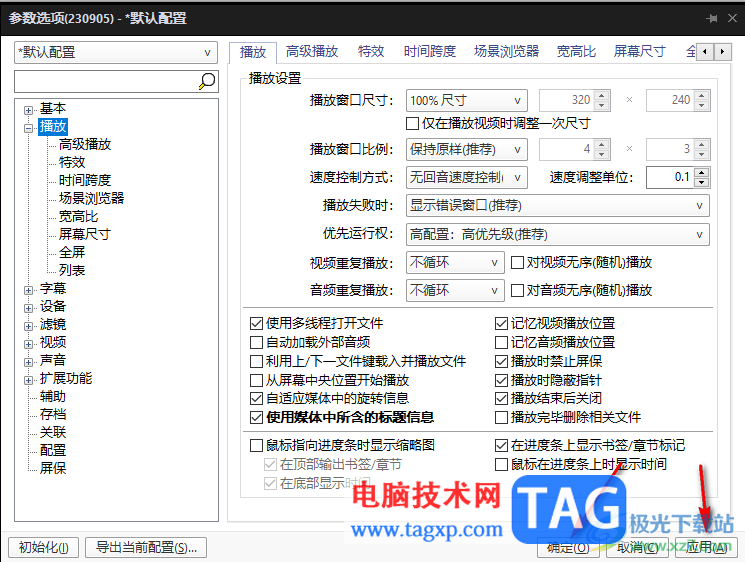
Task: Toggle 仅在播放视频时调整一次尺寸 checkbox
Action: (x=412, y=124)
